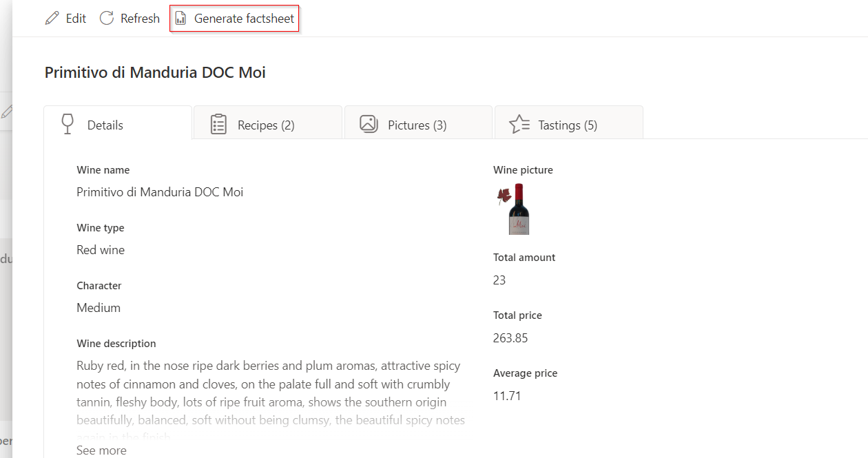
Task: Click the Edit pencil icon
Action: [52, 19]
